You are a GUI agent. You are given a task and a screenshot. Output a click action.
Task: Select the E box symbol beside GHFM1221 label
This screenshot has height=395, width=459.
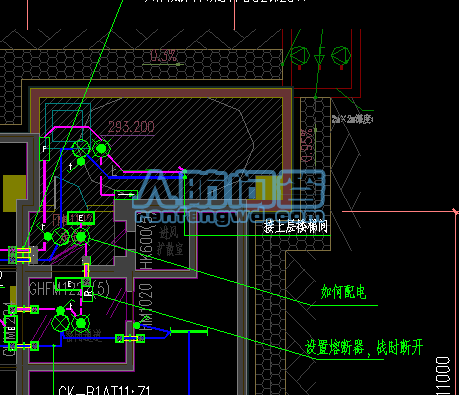point(69,284)
